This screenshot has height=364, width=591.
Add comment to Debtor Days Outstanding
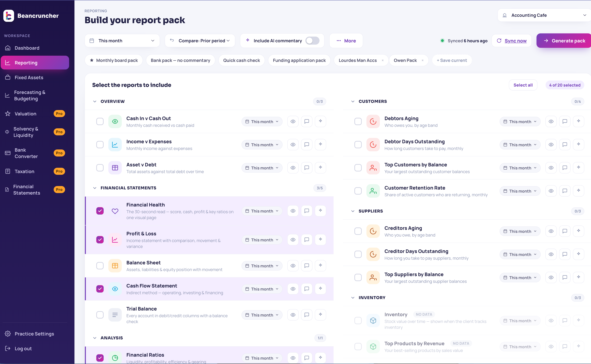pos(565,145)
